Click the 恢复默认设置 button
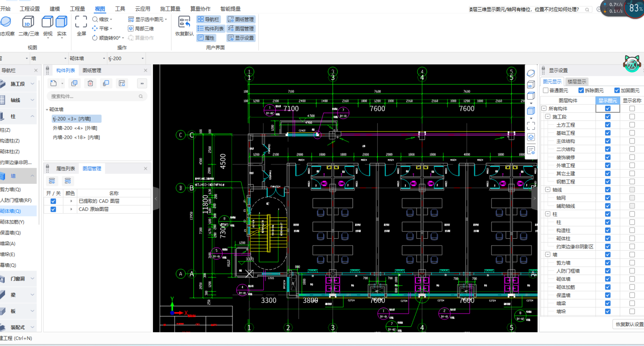The width and height of the screenshot is (644, 346). tap(629, 324)
